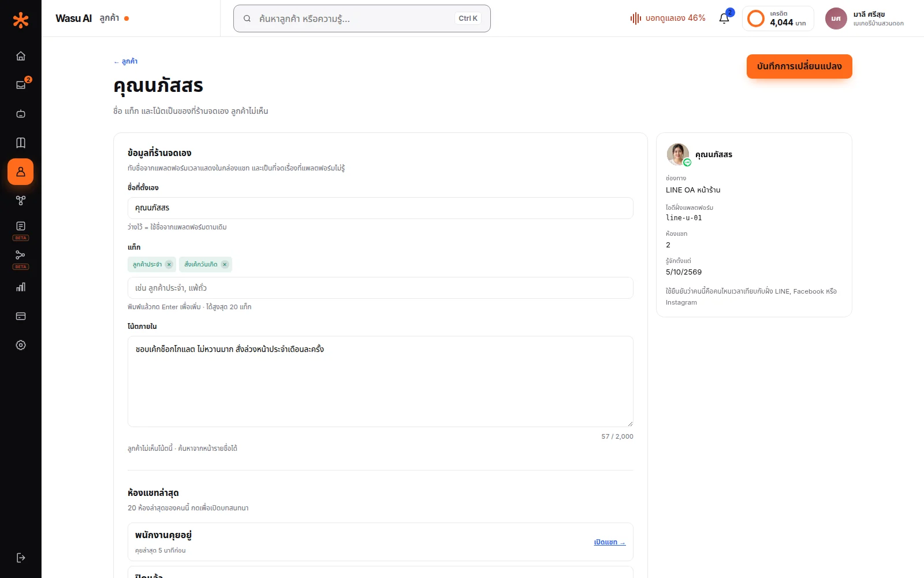Focus the ค้นหาลูกค้า search box
Screen dimensions: 924x578
pyautogui.click(x=362, y=18)
